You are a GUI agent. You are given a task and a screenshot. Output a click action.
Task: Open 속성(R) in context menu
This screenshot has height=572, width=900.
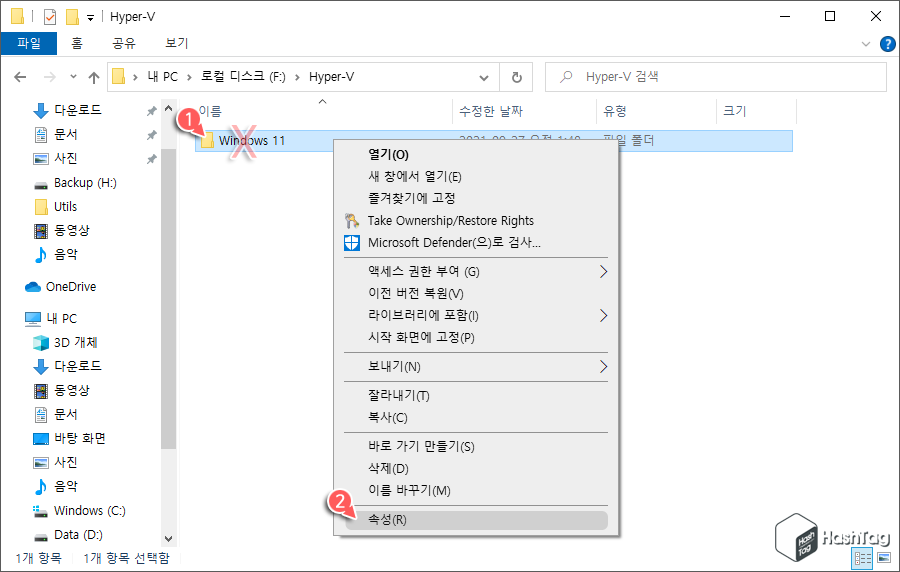[476, 520]
